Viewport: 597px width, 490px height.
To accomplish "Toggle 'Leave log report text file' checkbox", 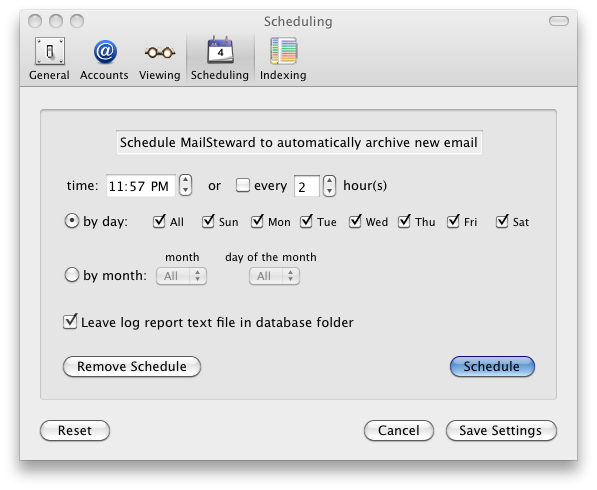I will click(70, 322).
